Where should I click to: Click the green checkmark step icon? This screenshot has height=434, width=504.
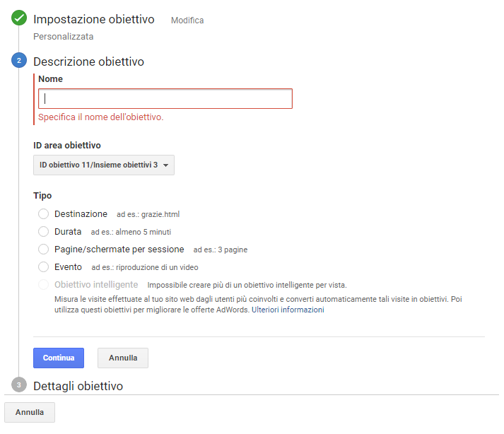tap(19, 18)
